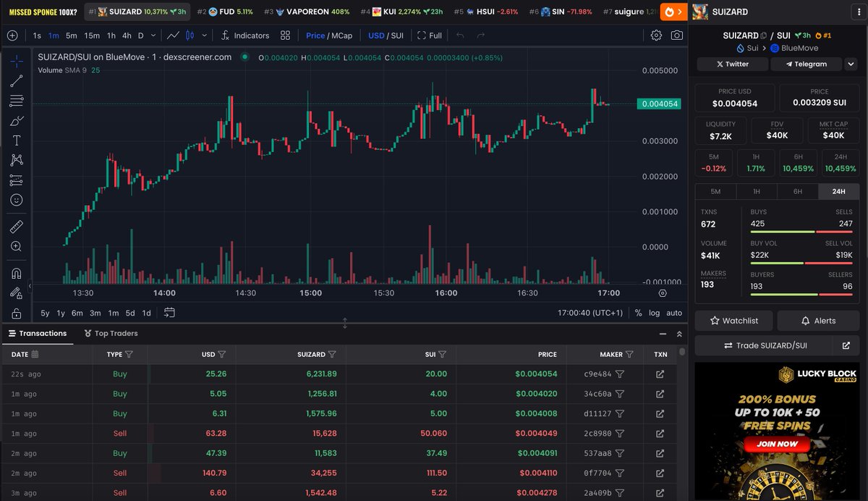Open time axis settings target icon
The image size is (868, 501).
663,293
